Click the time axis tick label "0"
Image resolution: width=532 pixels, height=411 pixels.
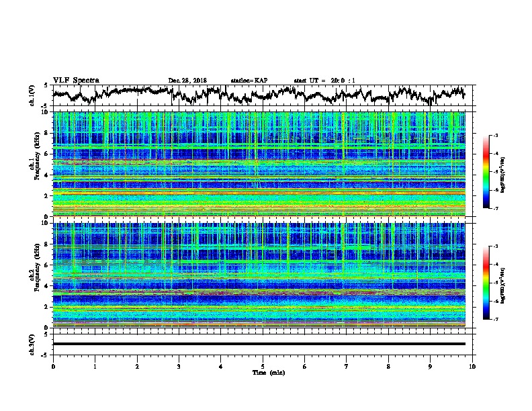[x=53, y=367]
